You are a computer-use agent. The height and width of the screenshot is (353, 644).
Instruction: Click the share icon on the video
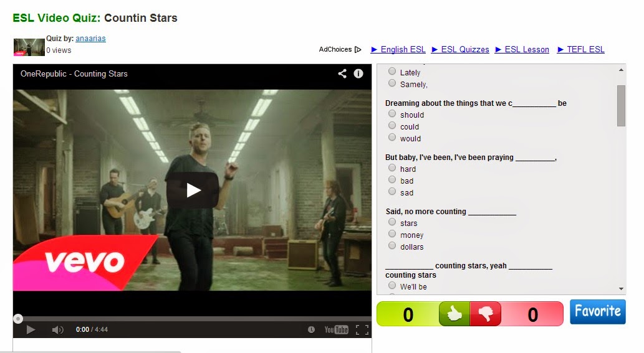(x=342, y=73)
